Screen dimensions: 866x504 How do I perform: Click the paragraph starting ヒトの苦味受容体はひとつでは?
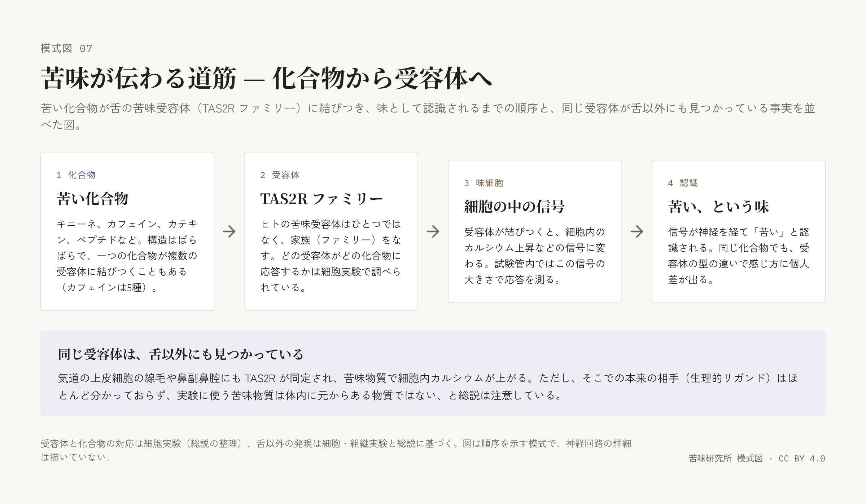331,256
